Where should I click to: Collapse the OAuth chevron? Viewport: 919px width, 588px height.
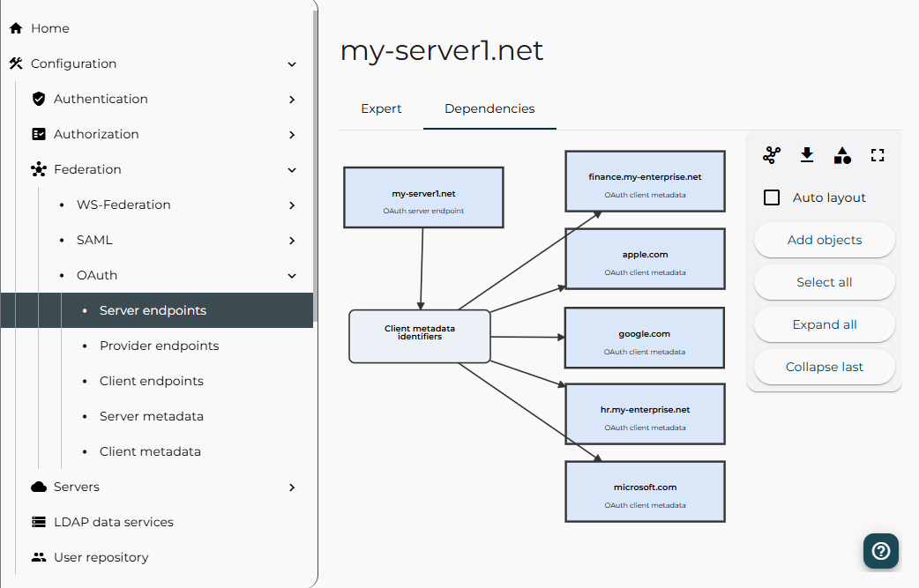pyautogui.click(x=292, y=276)
